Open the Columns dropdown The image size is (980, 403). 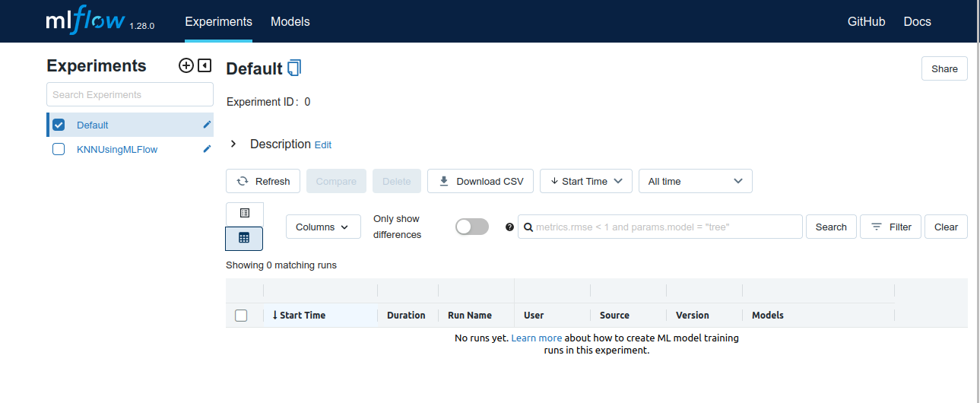(x=323, y=227)
